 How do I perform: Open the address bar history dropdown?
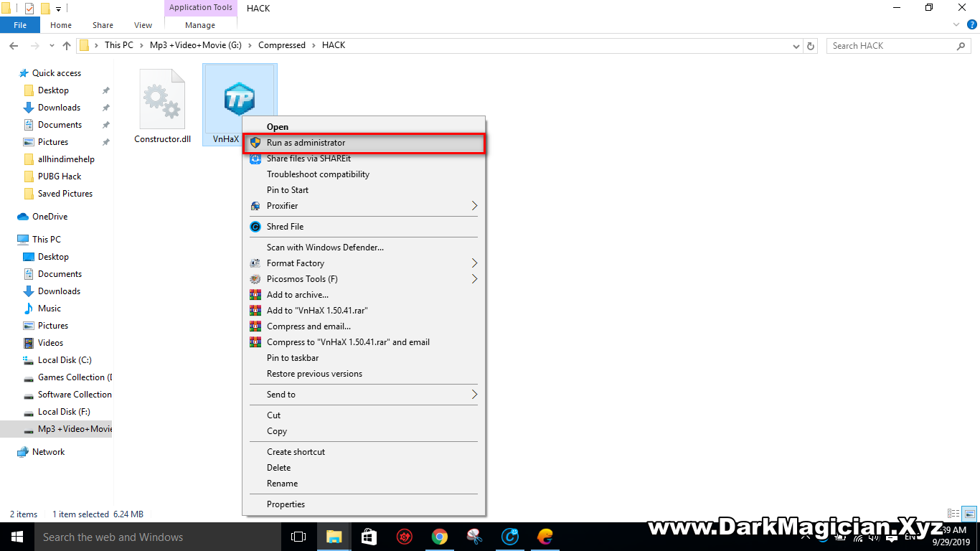point(796,45)
